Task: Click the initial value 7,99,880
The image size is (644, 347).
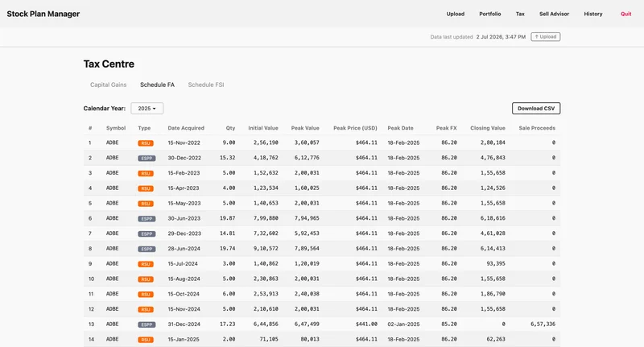Action: pos(266,218)
